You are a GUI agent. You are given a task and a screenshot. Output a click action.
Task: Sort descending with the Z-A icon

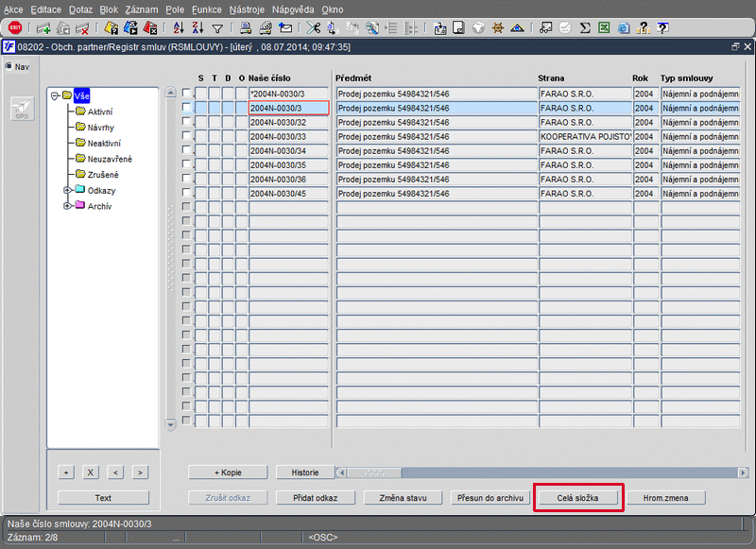(198, 28)
